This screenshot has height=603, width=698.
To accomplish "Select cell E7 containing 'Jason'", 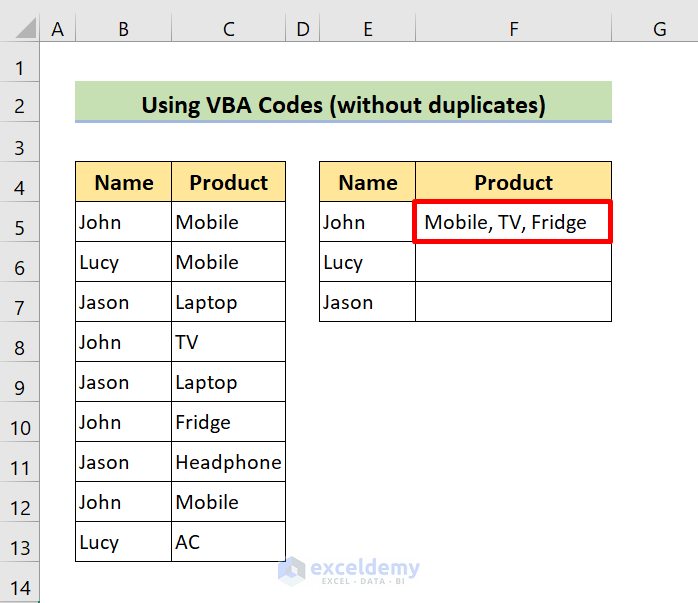I will 368,302.
